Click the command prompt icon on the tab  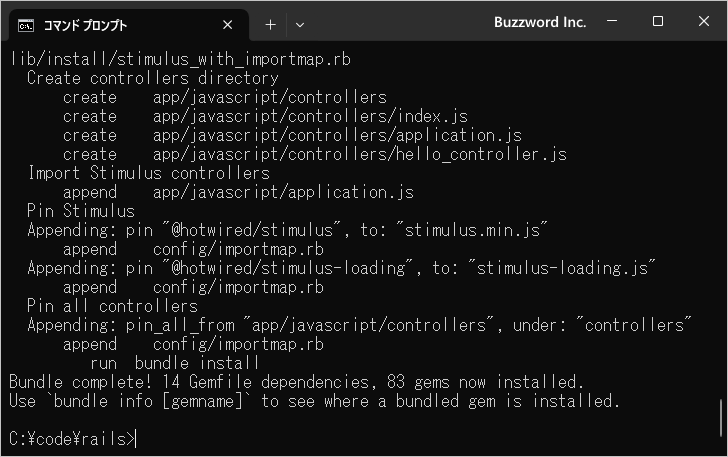26,25
